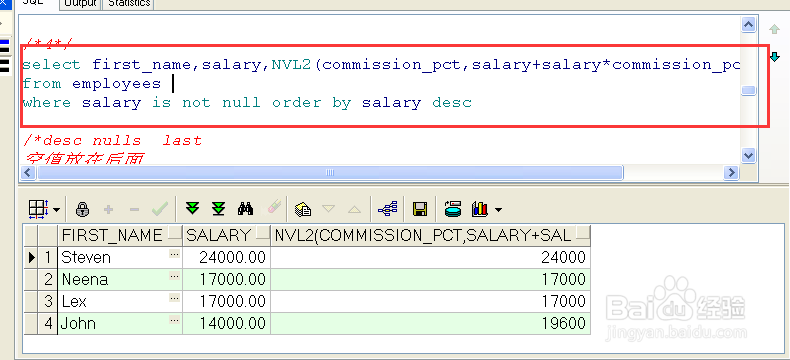790x360 pixels.
Task: Click the eraser clear record icon
Action: tap(274, 208)
